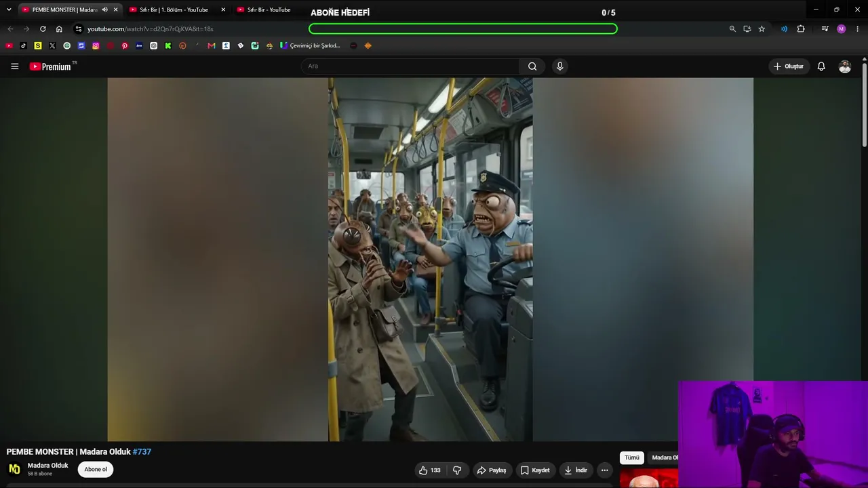Screen dimensions: 868x488
Task: Open the red recommended video thumbnail
Action: pyautogui.click(x=649, y=479)
